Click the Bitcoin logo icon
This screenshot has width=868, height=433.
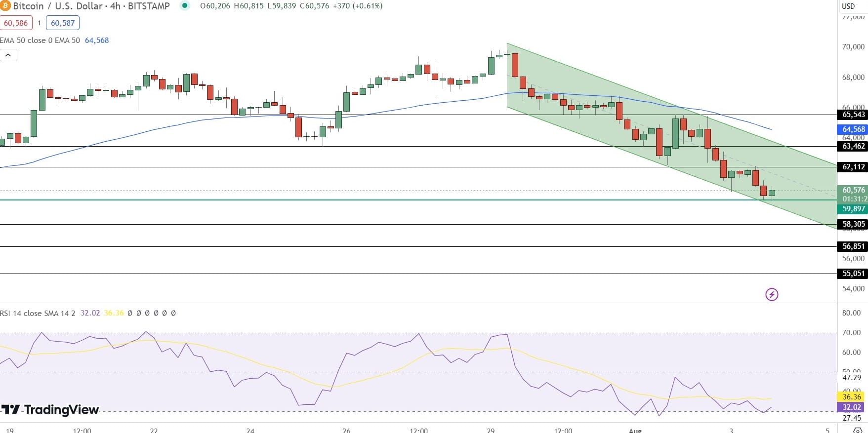[4, 6]
